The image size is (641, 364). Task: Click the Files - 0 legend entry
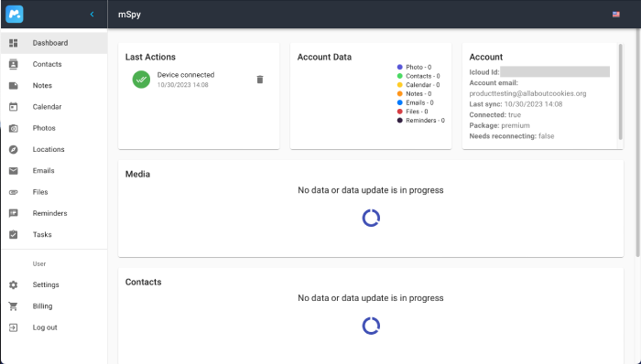(x=412, y=112)
